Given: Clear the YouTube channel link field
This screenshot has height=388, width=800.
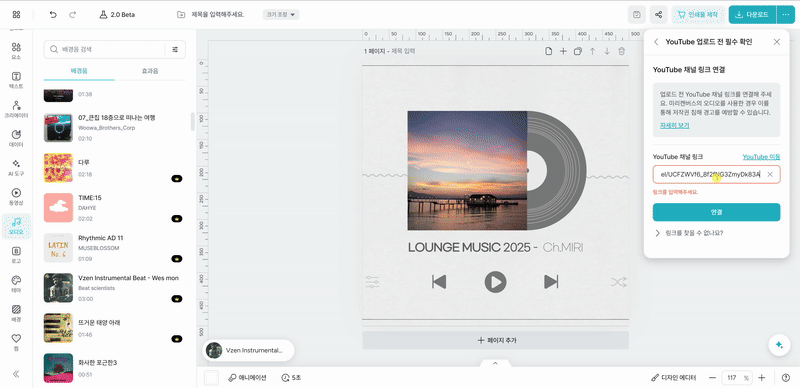Looking at the screenshot, I should [x=770, y=175].
